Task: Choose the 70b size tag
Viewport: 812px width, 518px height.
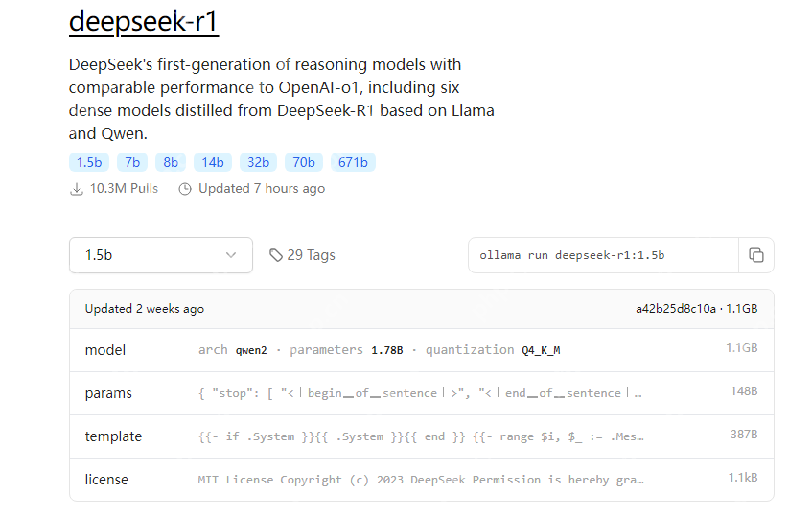Action: (304, 163)
